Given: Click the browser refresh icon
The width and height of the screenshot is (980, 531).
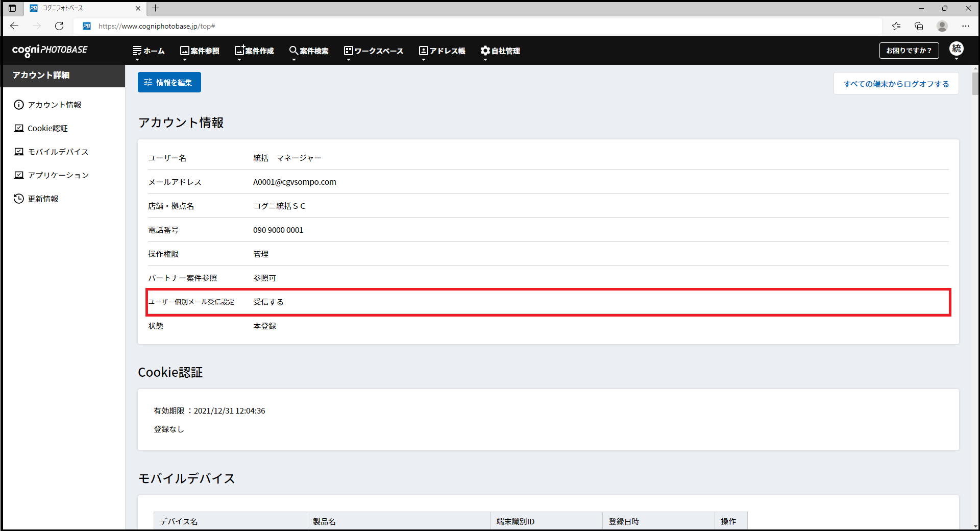Looking at the screenshot, I should (x=59, y=26).
